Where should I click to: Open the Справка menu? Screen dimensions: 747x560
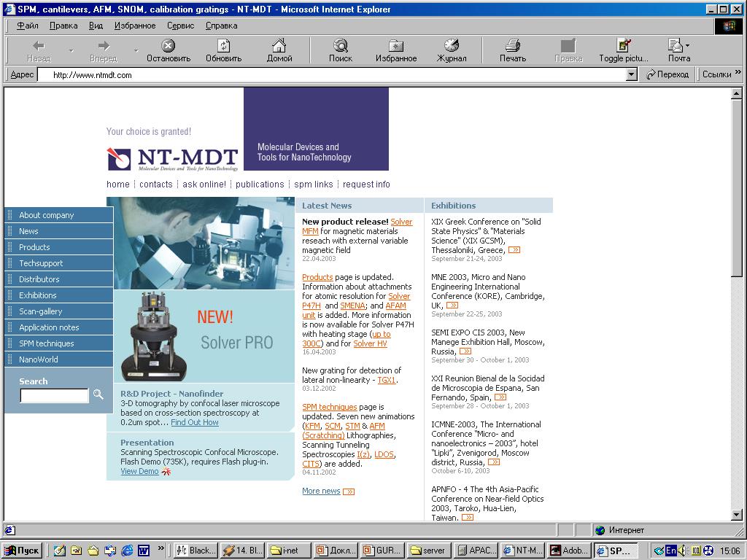coord(222,26)
